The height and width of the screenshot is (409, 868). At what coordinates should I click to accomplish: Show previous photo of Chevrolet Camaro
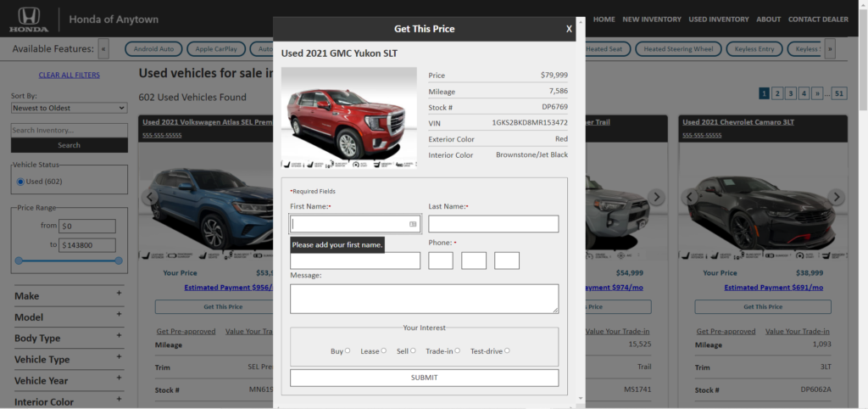(690, 197)
